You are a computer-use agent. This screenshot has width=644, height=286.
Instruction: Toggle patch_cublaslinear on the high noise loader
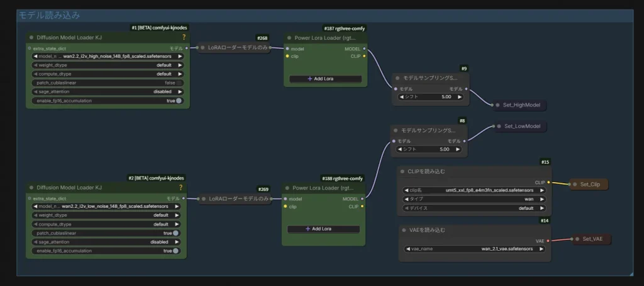pos(178,83)
